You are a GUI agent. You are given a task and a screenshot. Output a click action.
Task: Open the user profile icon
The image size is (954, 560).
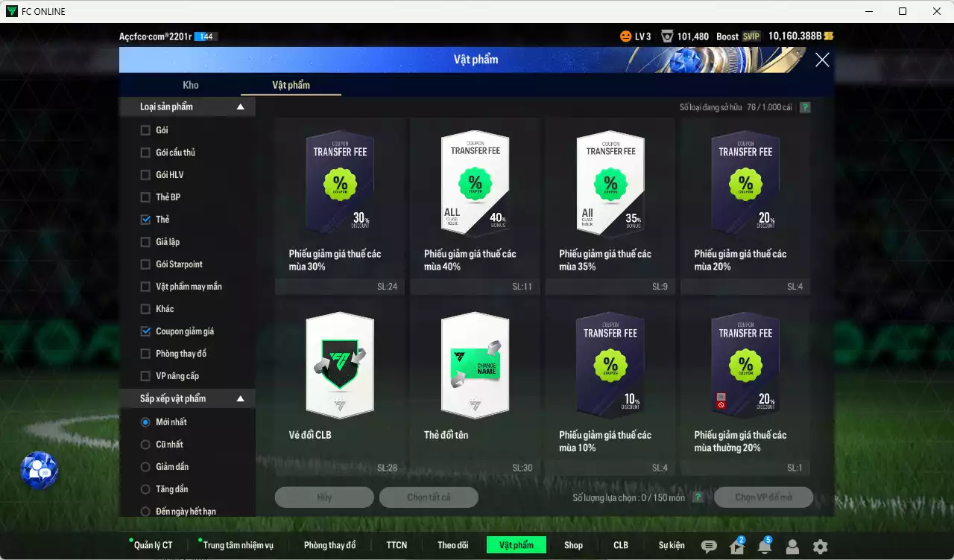click(792, 547)
